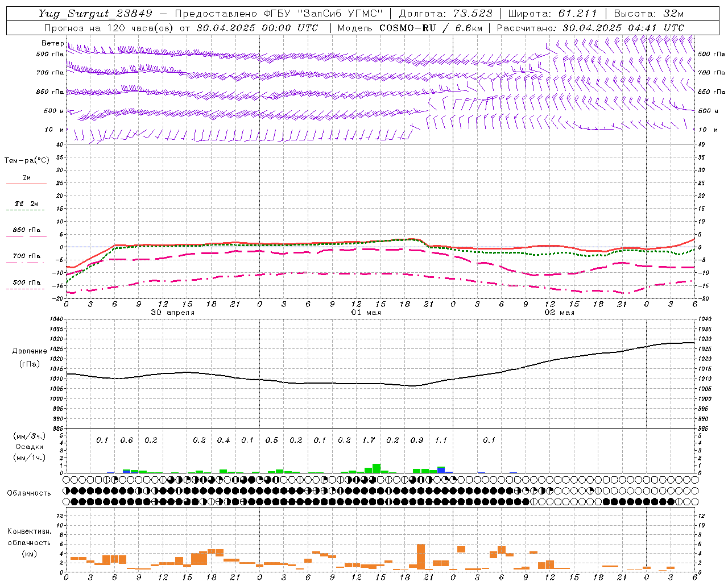
Task: Click the tallest green precipitation bar
Action: pos(377,468)
